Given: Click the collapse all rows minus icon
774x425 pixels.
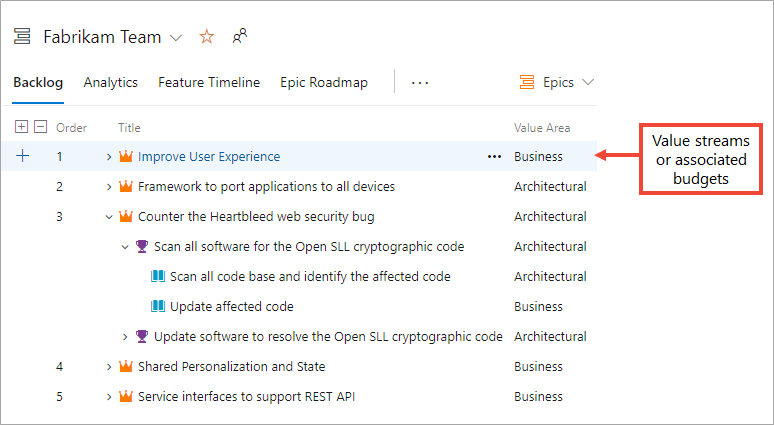Looking at the screenshot, I should pyautogui.click(x=40, y=127).
